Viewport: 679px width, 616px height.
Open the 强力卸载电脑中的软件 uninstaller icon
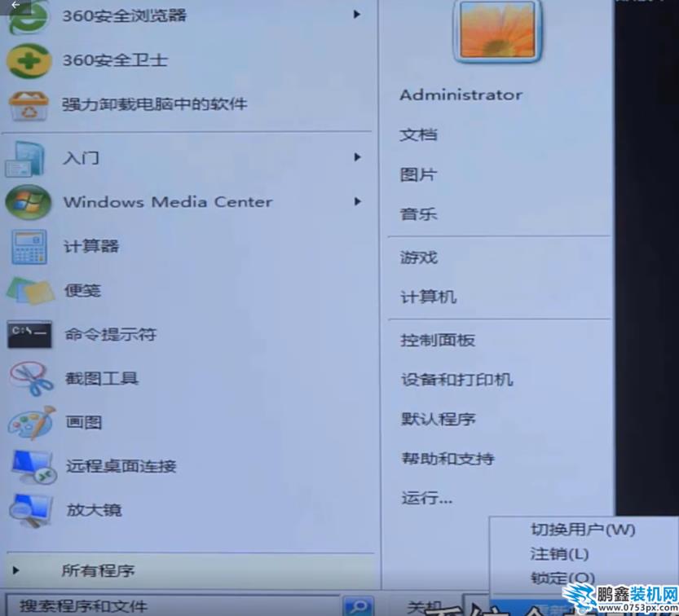[29, 105]
